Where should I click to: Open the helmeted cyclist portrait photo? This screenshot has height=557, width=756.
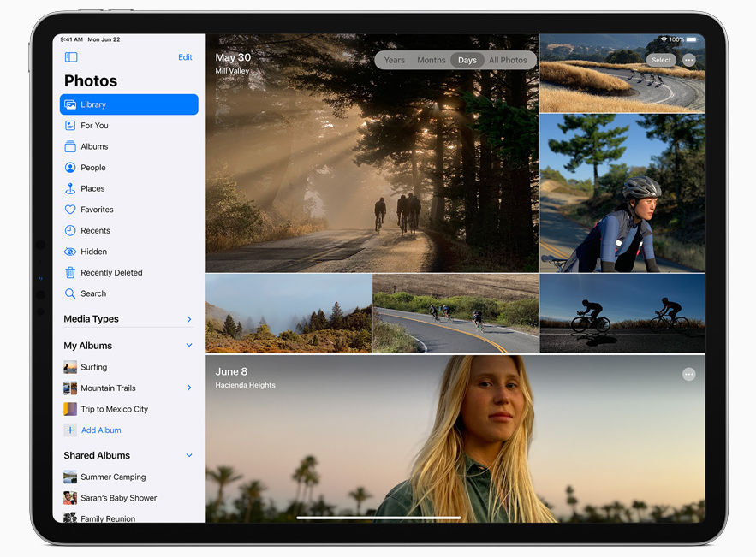pos(622,193)
